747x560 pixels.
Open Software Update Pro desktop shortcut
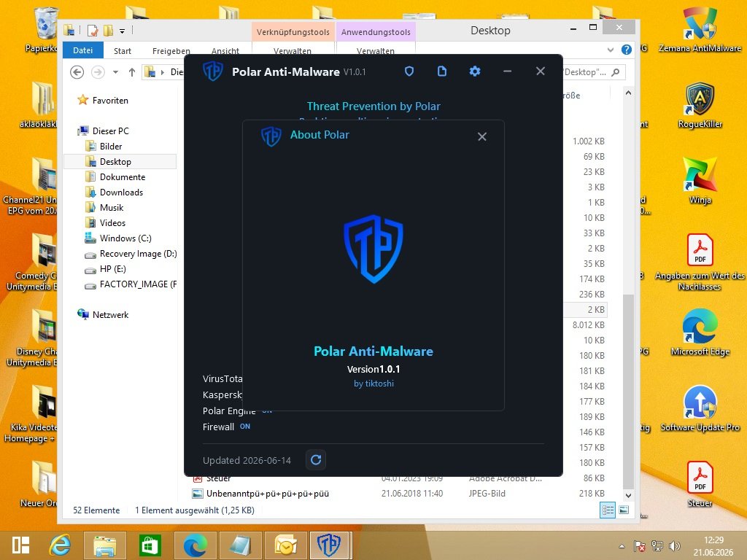click(x=700, y=408)
